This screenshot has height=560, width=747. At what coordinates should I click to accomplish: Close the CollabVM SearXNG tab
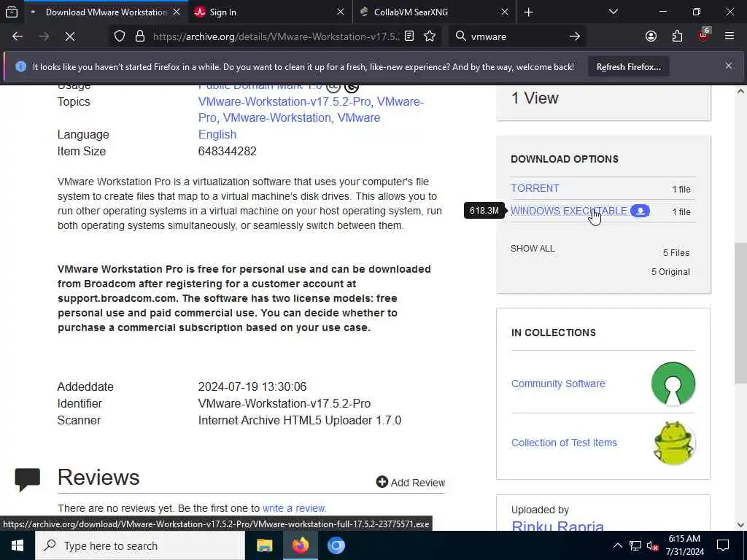tap(505, 12)
